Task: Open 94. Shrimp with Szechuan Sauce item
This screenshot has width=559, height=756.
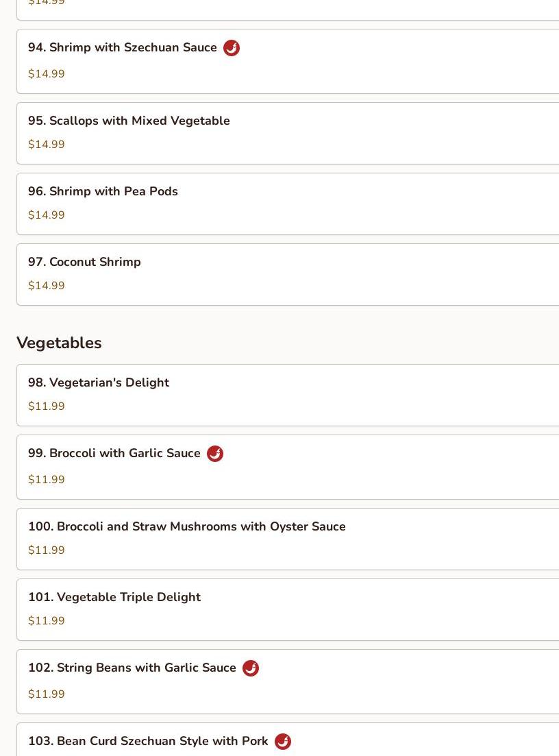Action: click(123, 48)
